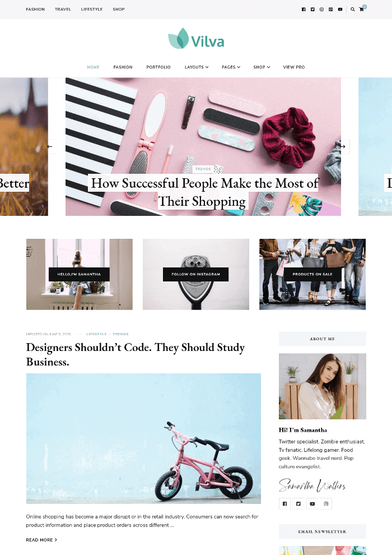Screen dimensions: 392x555
Task: Expand the Shop dropdown in main navigation
Action: (262, 67)
